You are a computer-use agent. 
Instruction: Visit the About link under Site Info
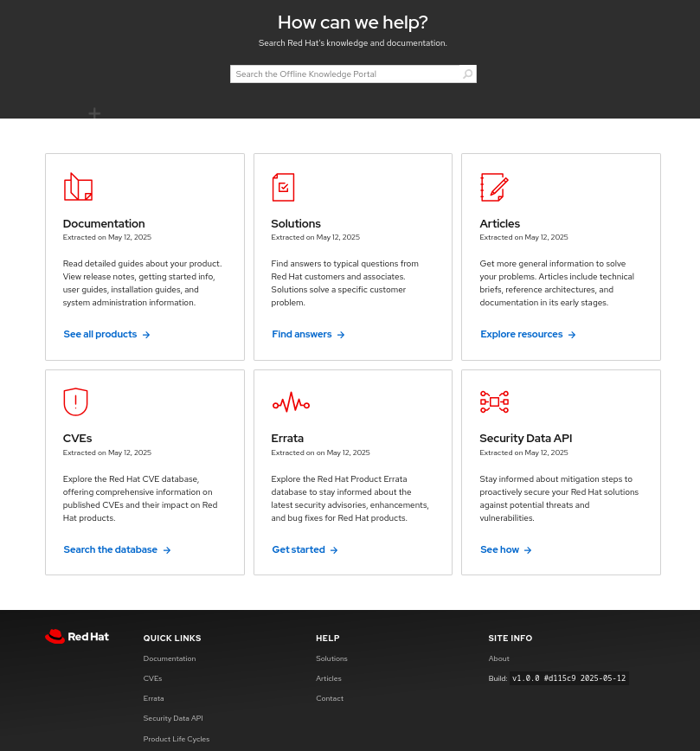point(499,658)
